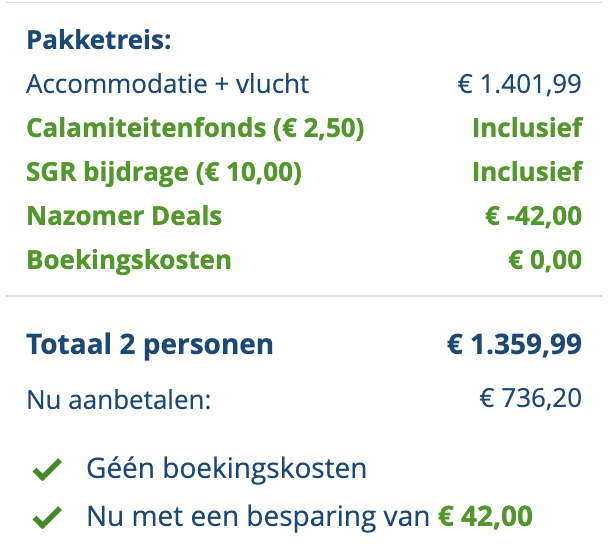
Task: Click the Nu aanbetalen label
Action: coord(119,400)
